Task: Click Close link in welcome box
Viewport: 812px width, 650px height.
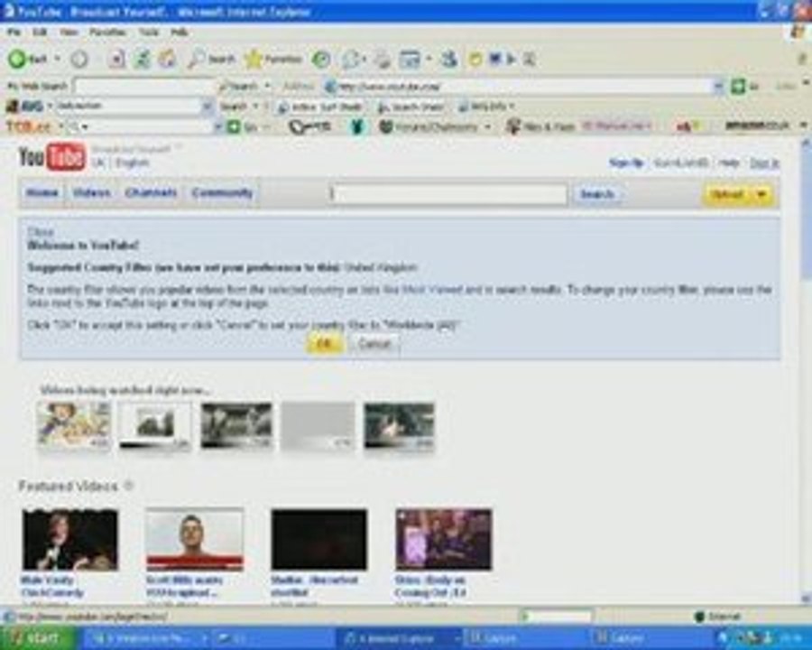Action: [40, 231]
